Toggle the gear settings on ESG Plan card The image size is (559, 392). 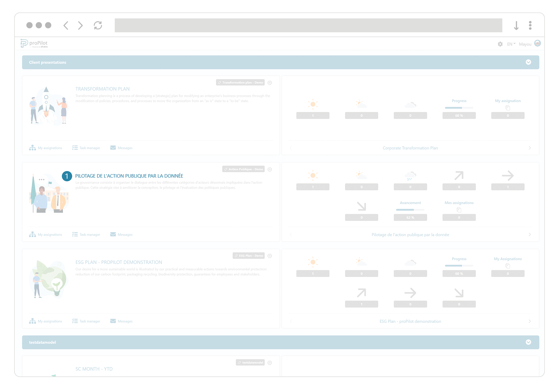click(269, 256)
